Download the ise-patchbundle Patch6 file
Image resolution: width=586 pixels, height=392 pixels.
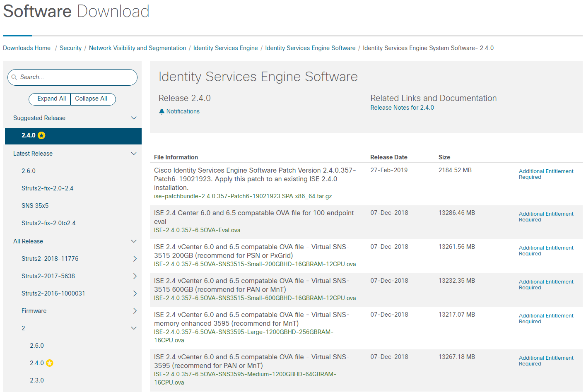242,196
